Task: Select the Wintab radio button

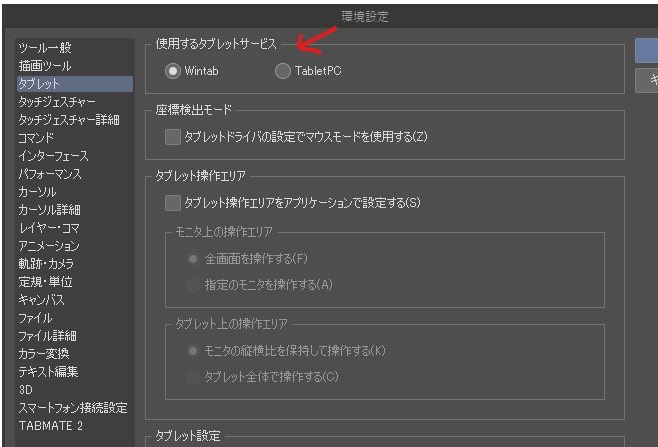Action: 172,71
